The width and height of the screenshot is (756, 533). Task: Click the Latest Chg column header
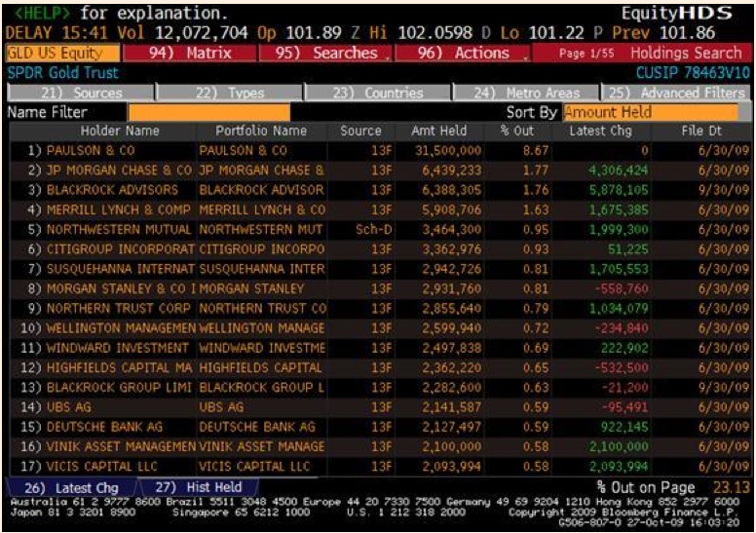click(600, 131)
